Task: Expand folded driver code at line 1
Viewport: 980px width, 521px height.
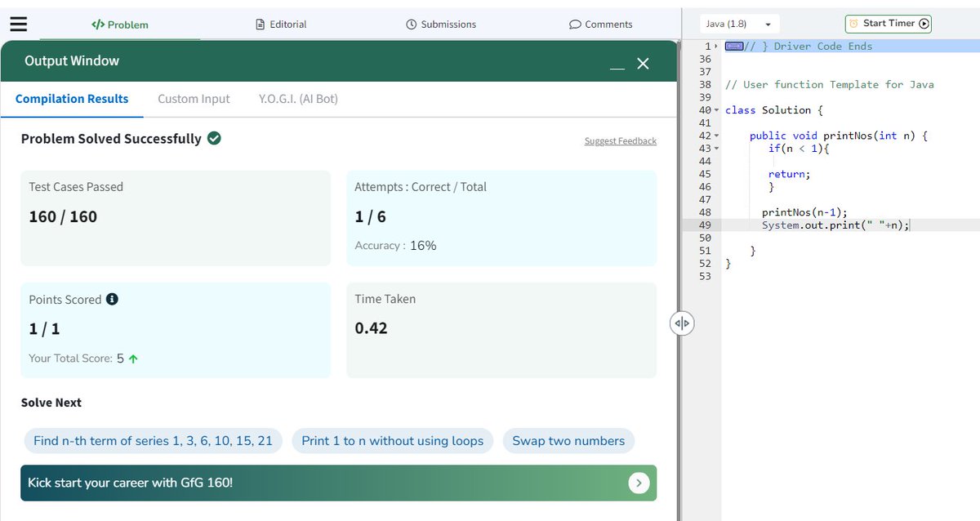Action: pyautogui.click(x=716, y=47)
